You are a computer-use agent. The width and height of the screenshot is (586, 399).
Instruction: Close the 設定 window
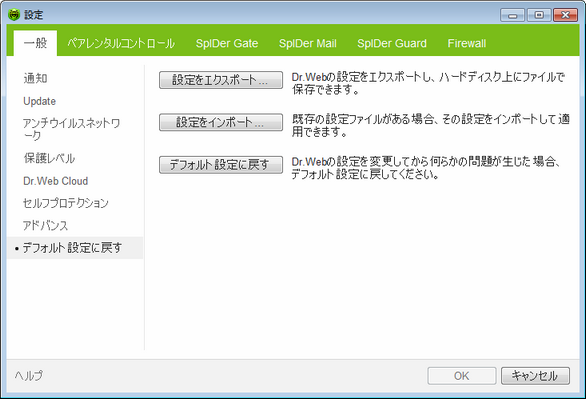(565, 15)
